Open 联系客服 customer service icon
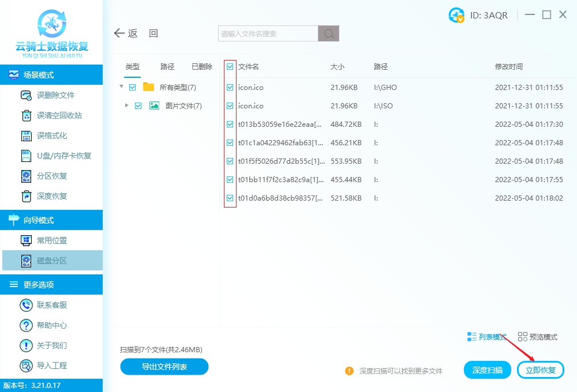Viewport: 577px width, 392px height. click(x=26, y=305)
